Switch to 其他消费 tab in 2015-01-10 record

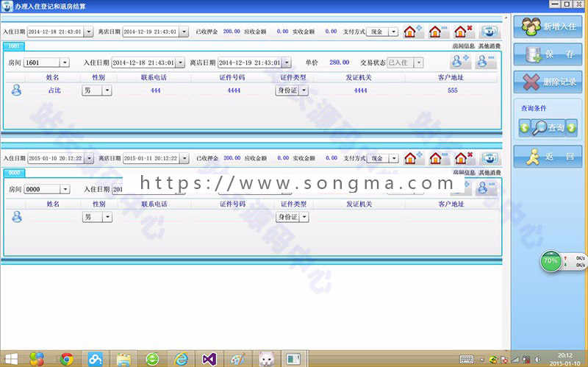coord(490,173)
